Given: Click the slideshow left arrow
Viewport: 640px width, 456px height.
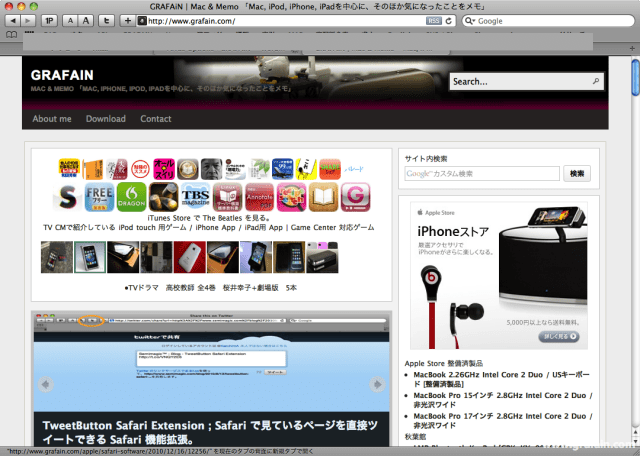Looking at the screenshot, I should pyautogui.click(x=44, y=383).
